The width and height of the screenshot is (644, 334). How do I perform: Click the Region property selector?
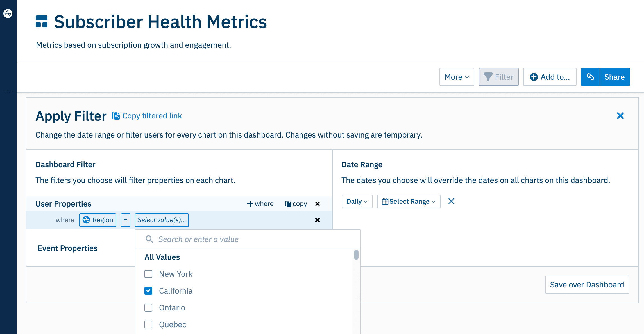click(x=98, y=220)
